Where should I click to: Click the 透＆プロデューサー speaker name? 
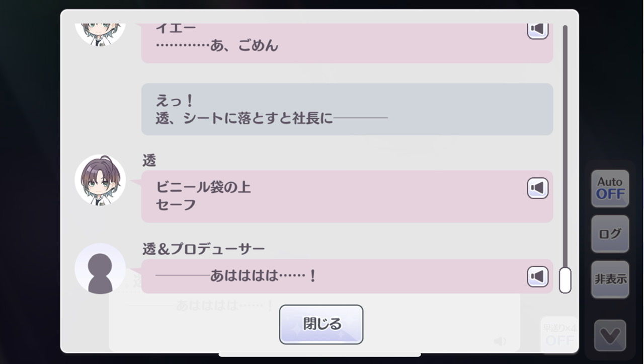tap(203, 249)
